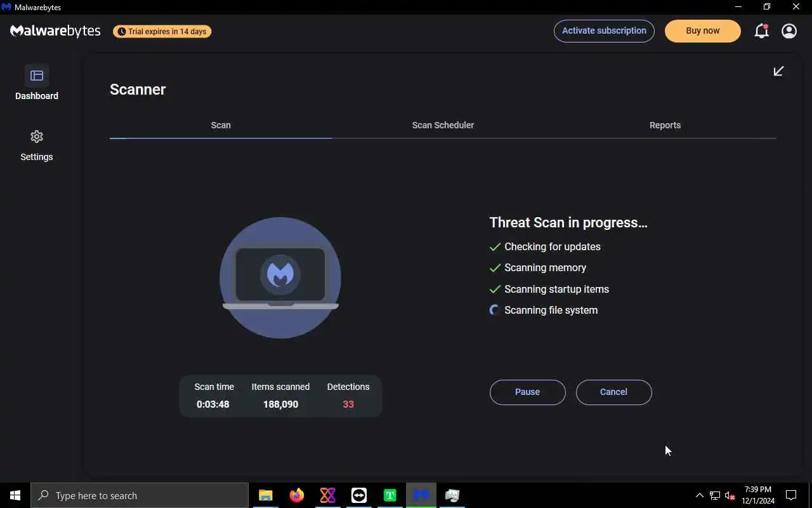812x508 pixels.
Task: Open the pink X app on the taskbar
Action: tap(328, 495)
